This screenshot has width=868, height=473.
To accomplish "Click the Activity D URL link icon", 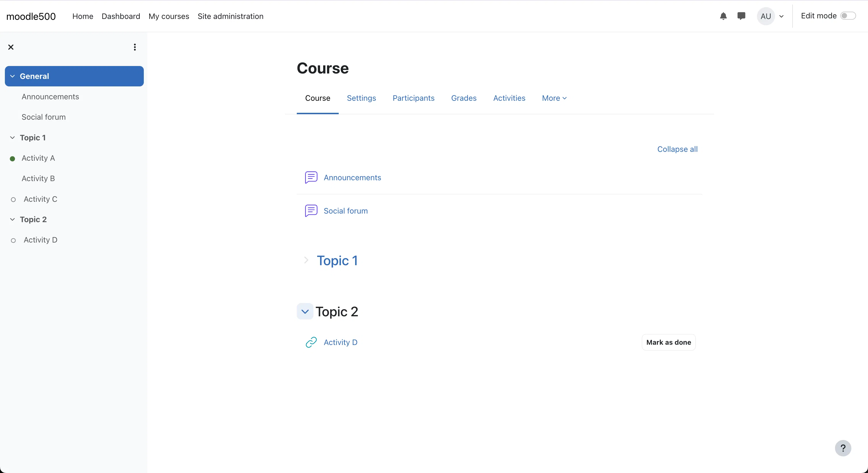I will click(311, 342).
